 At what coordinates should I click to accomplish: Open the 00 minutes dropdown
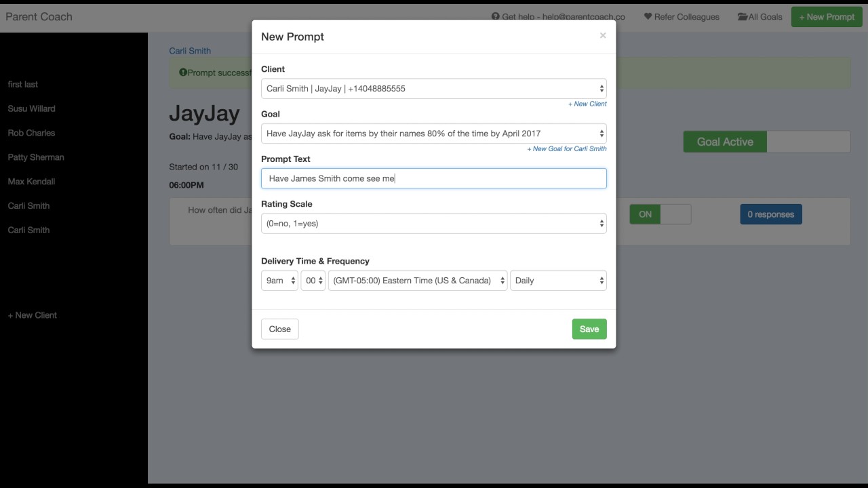click(x=313, y=281)
